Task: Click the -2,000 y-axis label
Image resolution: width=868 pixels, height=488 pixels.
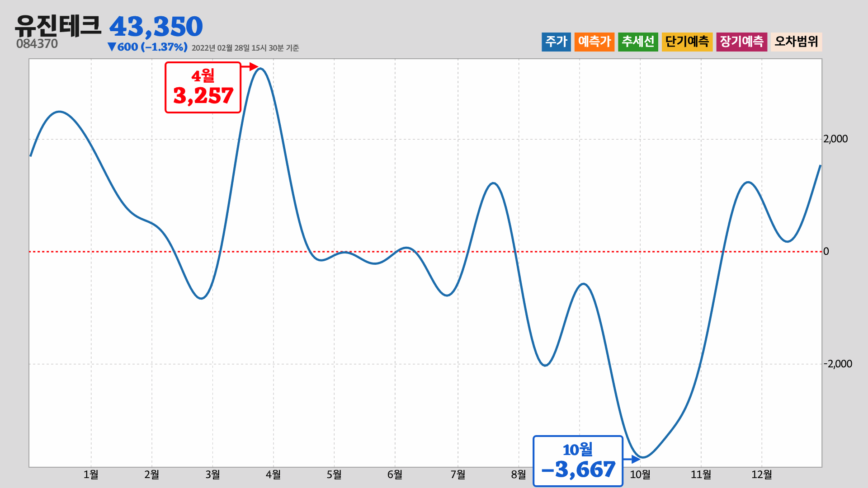Action: 838,364
